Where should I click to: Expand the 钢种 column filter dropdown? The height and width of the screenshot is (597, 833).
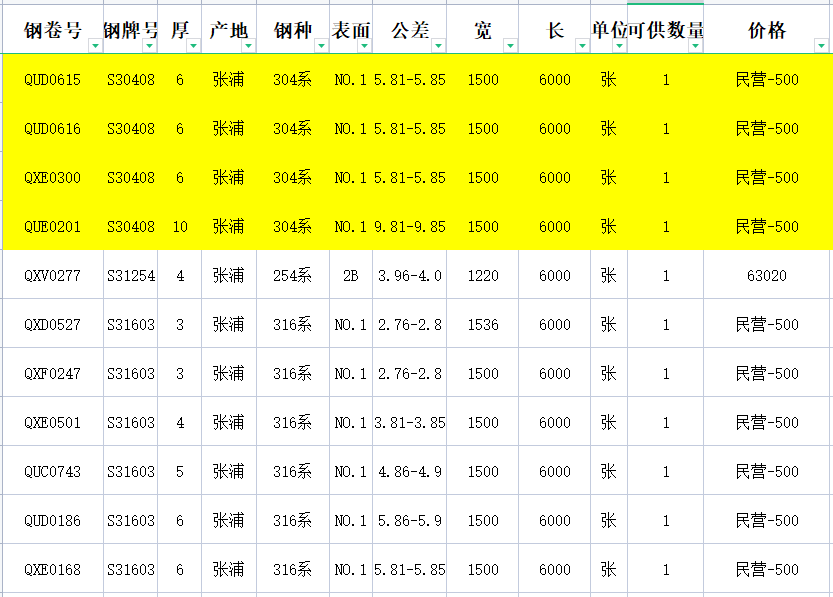(x=320, y=46)
